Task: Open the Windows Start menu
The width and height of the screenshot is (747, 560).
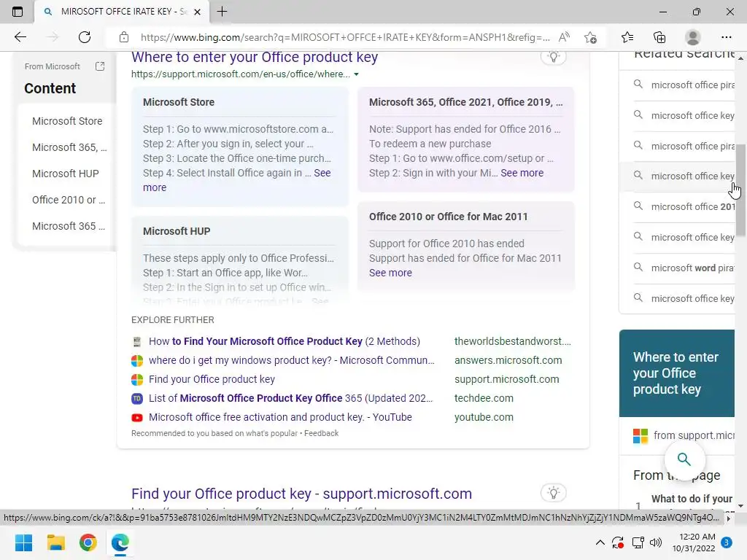Action: coord(24,542)
